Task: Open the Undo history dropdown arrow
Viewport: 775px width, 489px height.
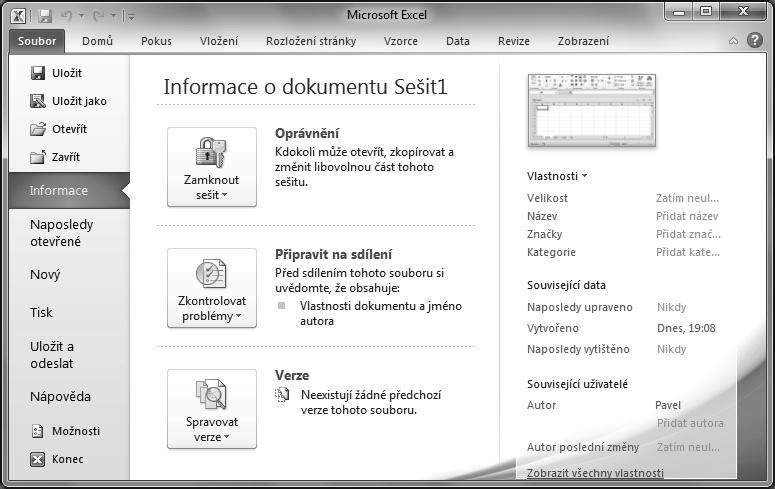Action: [x=82, y=16]
